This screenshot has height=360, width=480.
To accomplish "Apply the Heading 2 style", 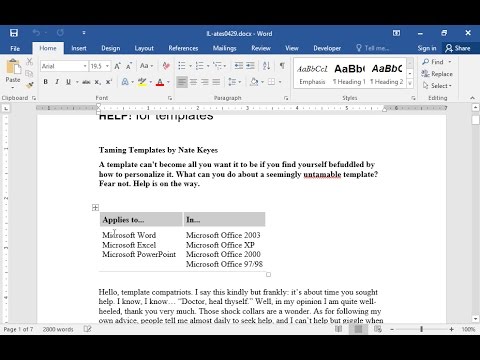I will point(387,74).
